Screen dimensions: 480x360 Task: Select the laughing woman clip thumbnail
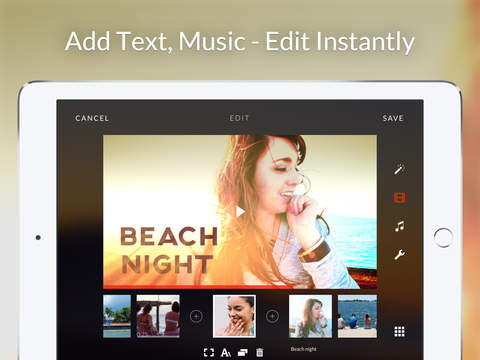[234, 316]
